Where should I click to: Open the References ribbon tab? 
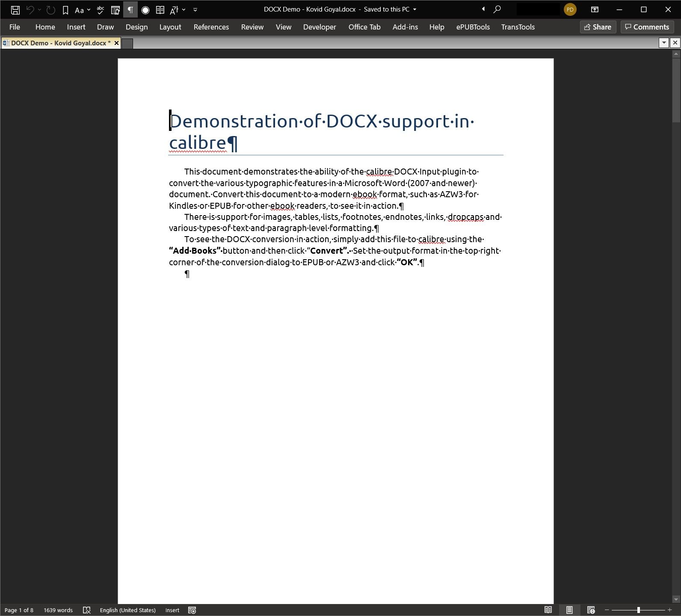click(x=211, y=27)
